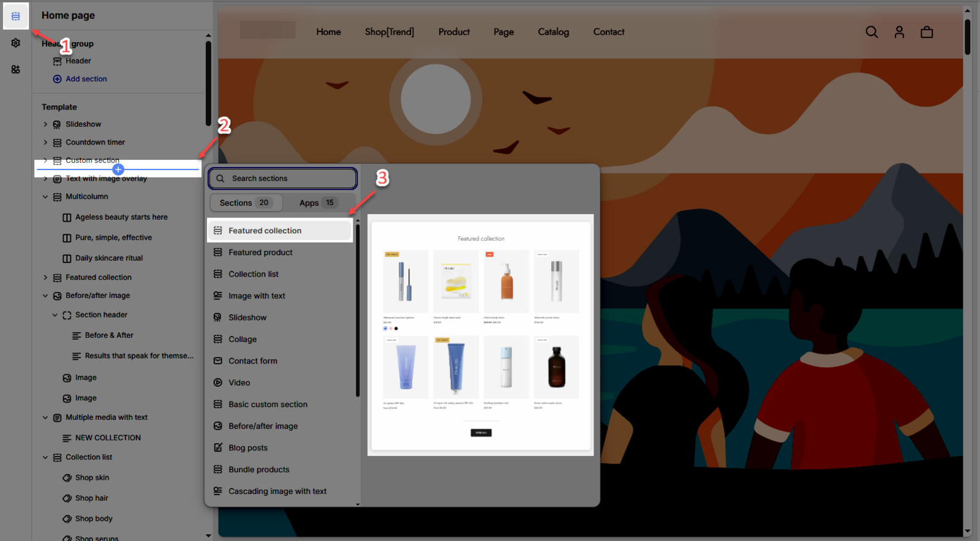Collapse the Before/after image section
This screenshot has width=980, height=541.
[x=45, y=296]
